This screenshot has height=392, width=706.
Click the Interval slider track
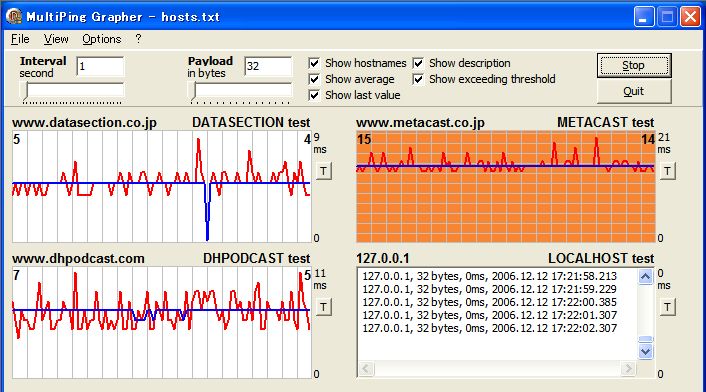tap(73, 91)
